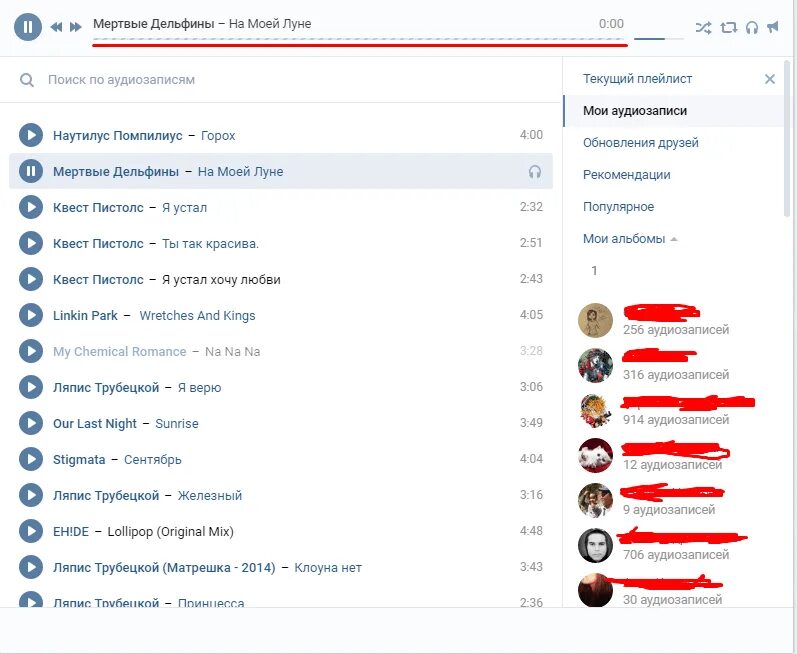Click the headphones icon in the player header
The height and width of the screenshot is (654, 797).
(x=752, y=27)
